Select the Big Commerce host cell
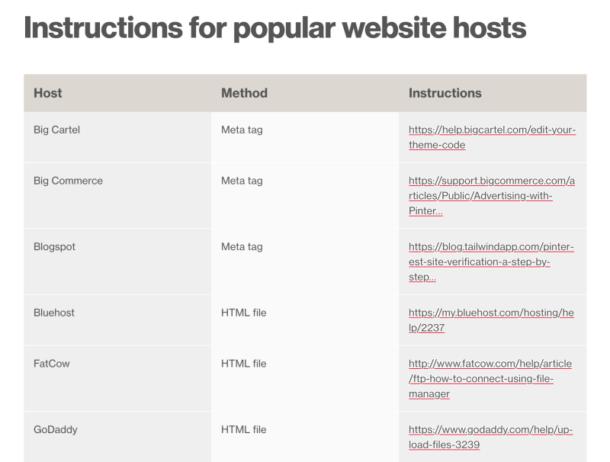The height and width of the screenshot is (462, 610). point(68,181)
